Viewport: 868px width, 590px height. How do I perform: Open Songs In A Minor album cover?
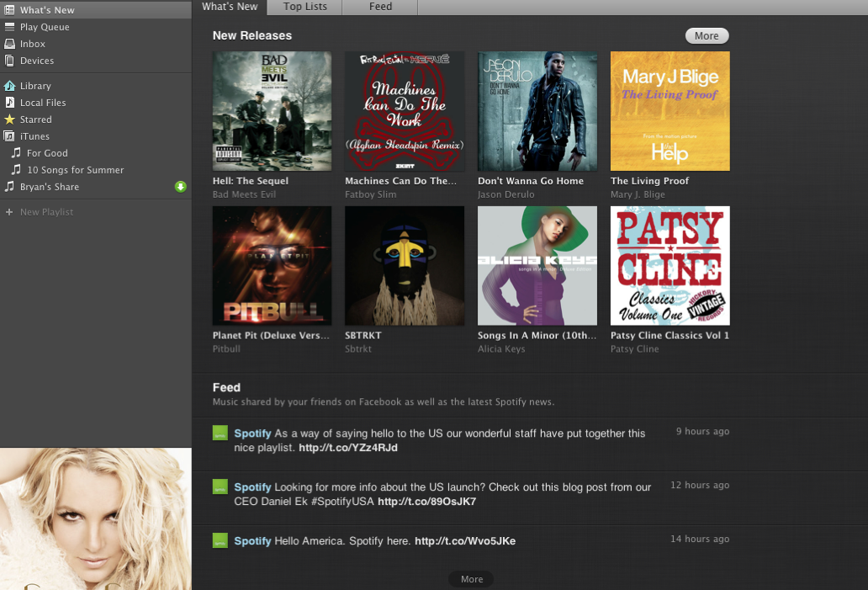537,265
